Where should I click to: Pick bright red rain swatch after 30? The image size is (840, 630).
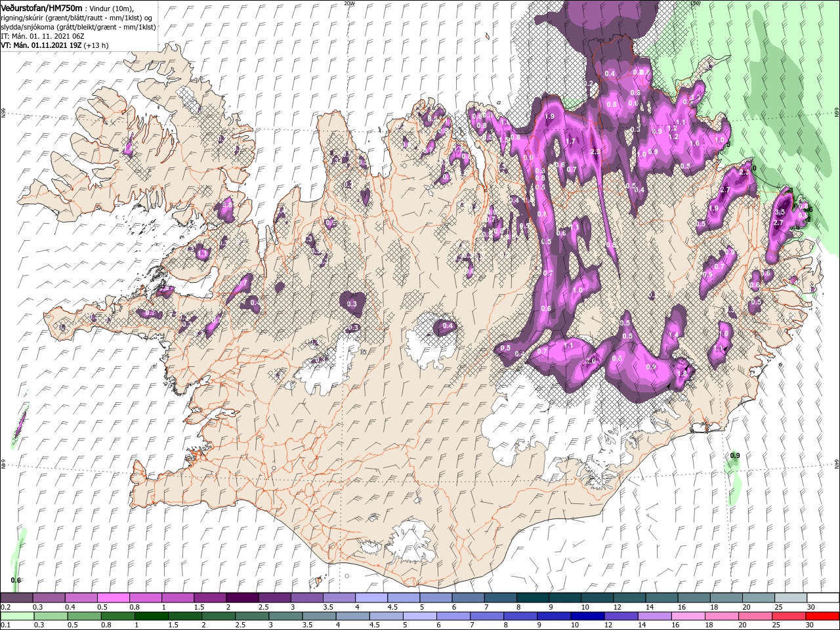click(x=823, y=616)
